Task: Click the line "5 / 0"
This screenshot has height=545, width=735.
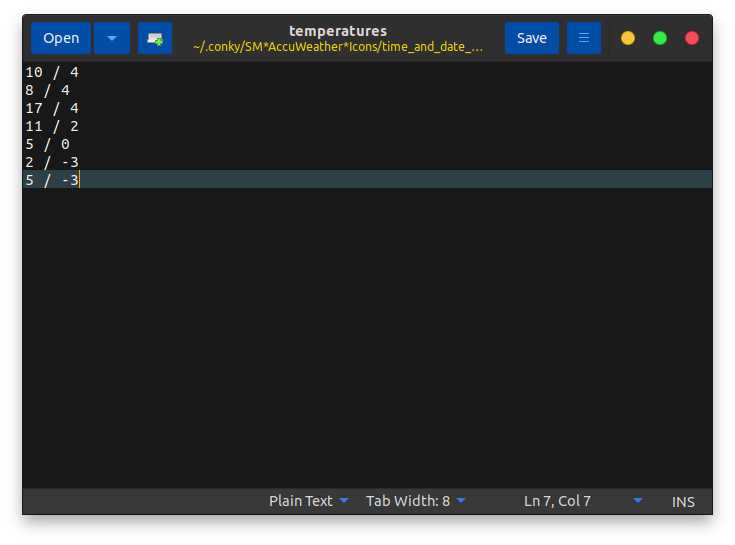Action: coord(47,144)
